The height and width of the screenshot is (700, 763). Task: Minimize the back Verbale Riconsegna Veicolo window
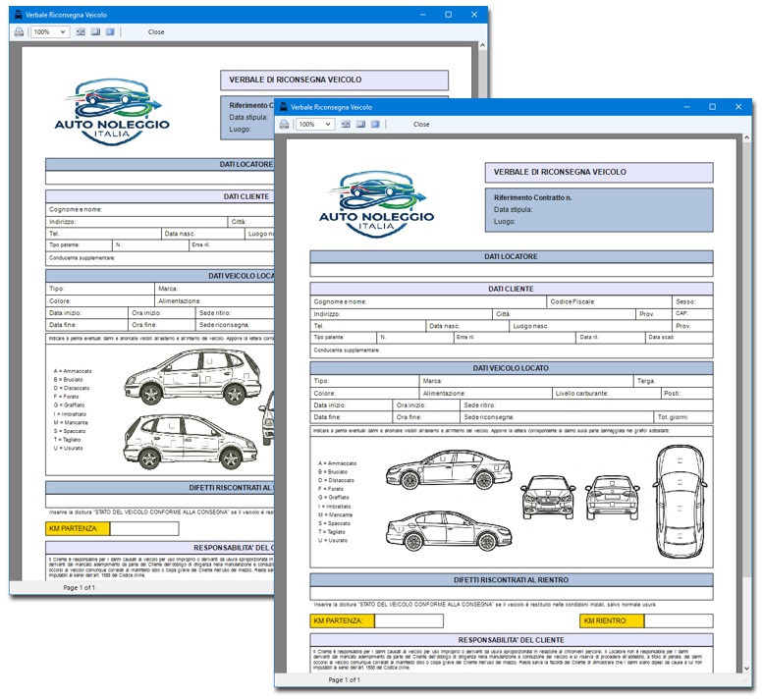coord(422,15)
